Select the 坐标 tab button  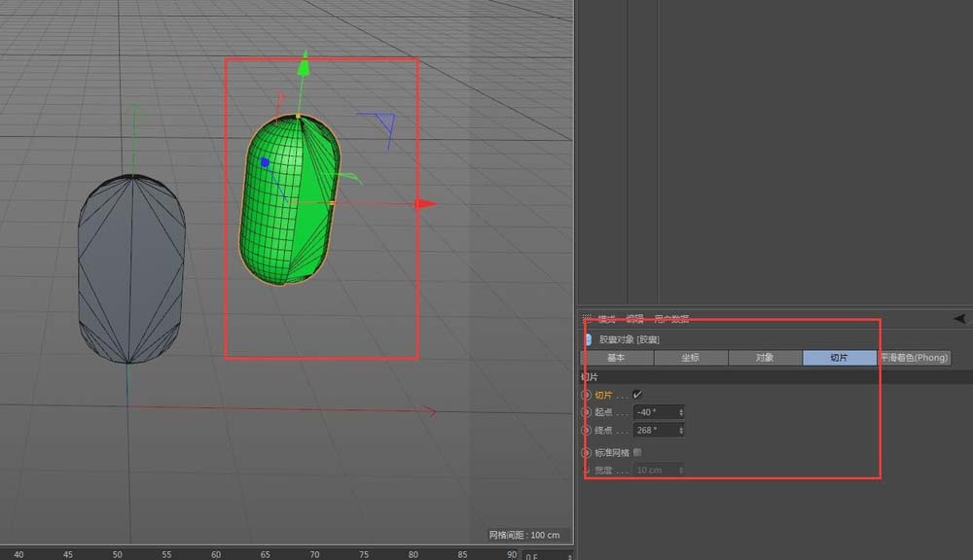pyautogui.click(x=690, y=358)
